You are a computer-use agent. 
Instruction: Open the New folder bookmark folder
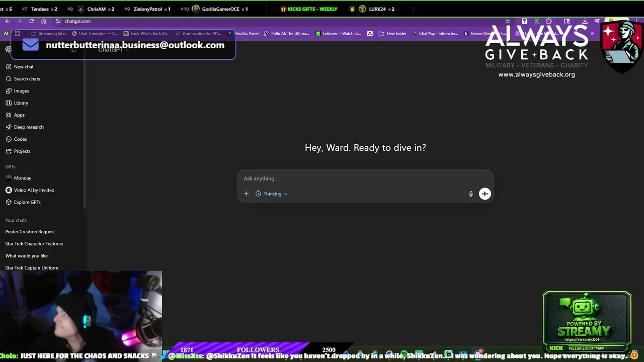tap(392, 34)
